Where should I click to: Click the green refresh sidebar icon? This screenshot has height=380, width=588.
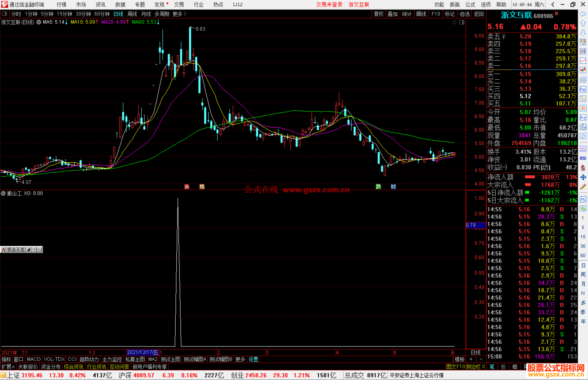[x=583, y=209]
